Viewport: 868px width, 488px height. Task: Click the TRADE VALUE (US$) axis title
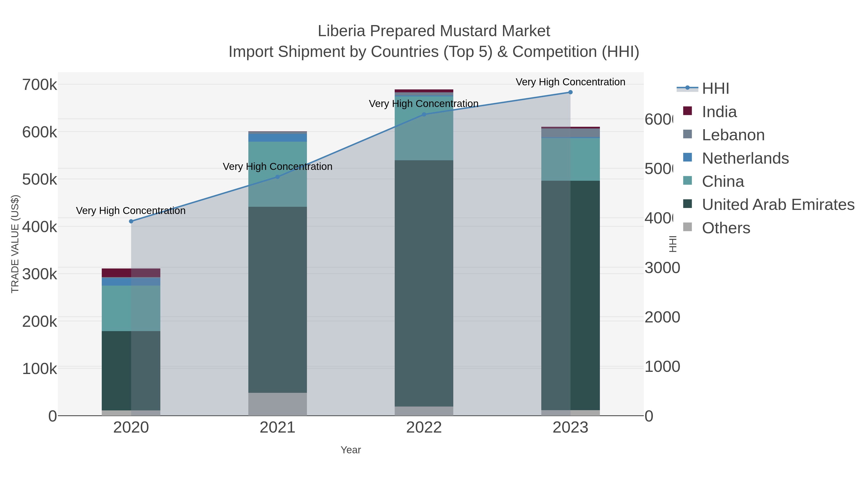(15, 244)
